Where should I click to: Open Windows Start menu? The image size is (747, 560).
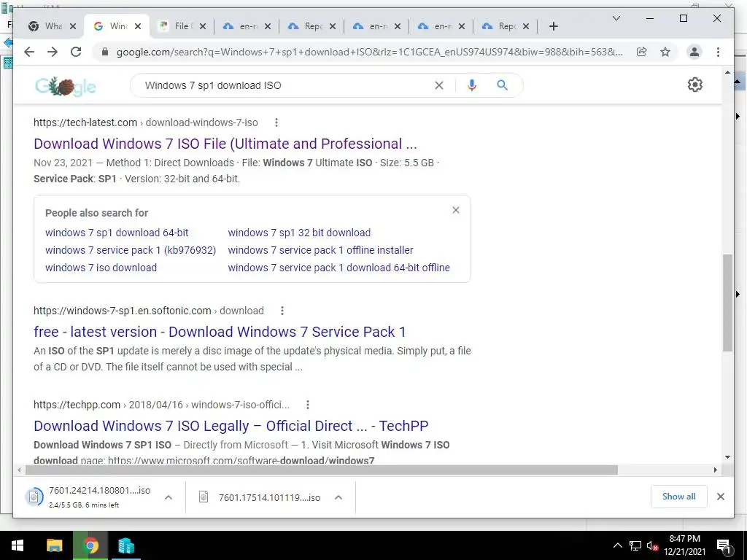[18, 545]
